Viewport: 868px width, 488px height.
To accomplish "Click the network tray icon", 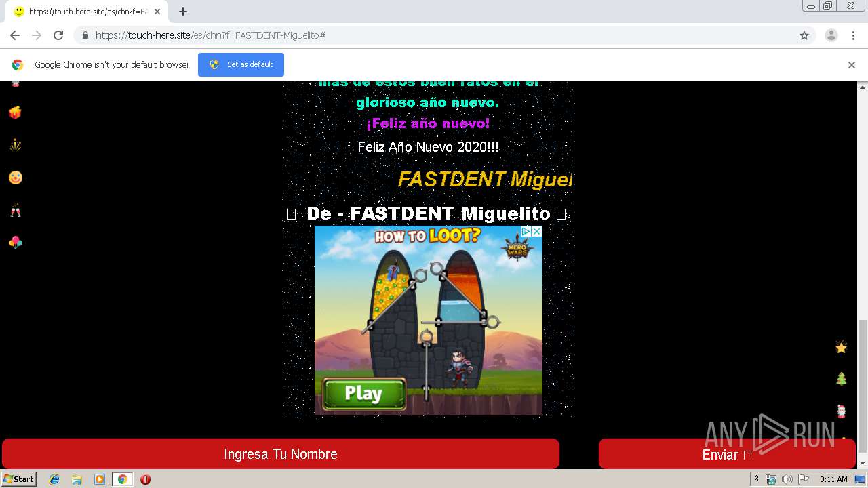I will [771, 479].
